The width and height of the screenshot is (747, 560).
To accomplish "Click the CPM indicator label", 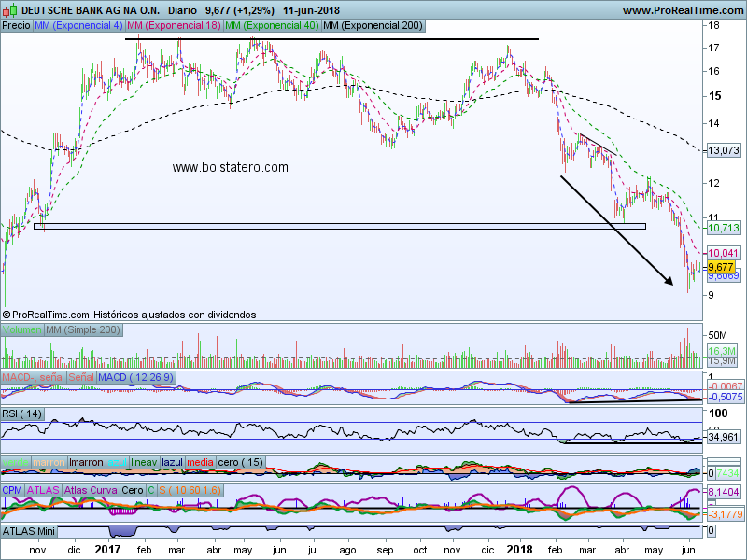I will 13,489.
